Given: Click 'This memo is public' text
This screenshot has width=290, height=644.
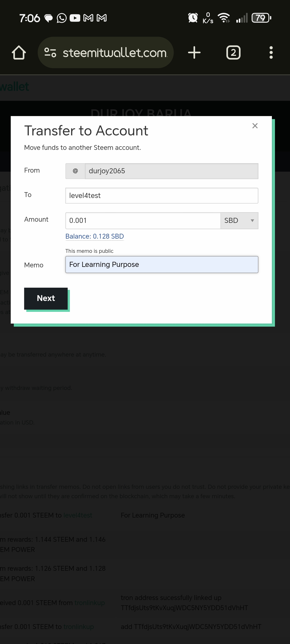Looking at the screenshot, I should point(89,251).
